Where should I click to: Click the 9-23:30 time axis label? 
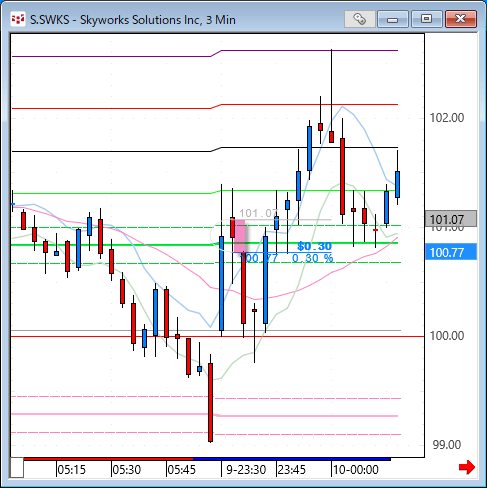(246, 470)
